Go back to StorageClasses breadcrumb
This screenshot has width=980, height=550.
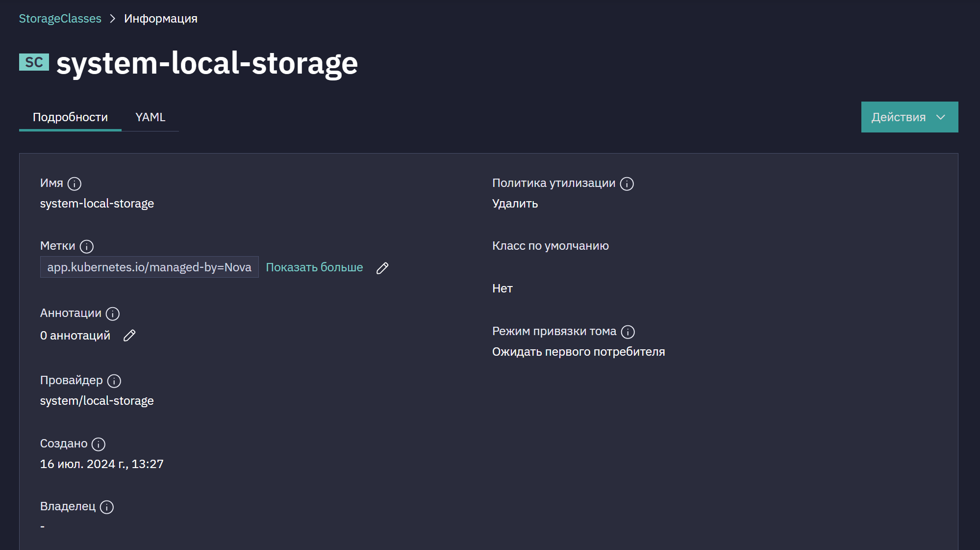(x=60, y=19)
